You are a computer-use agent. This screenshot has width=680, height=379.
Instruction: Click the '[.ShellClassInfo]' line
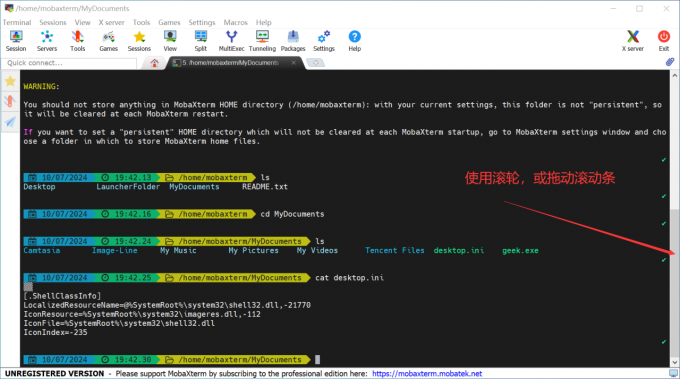point(62,296)
